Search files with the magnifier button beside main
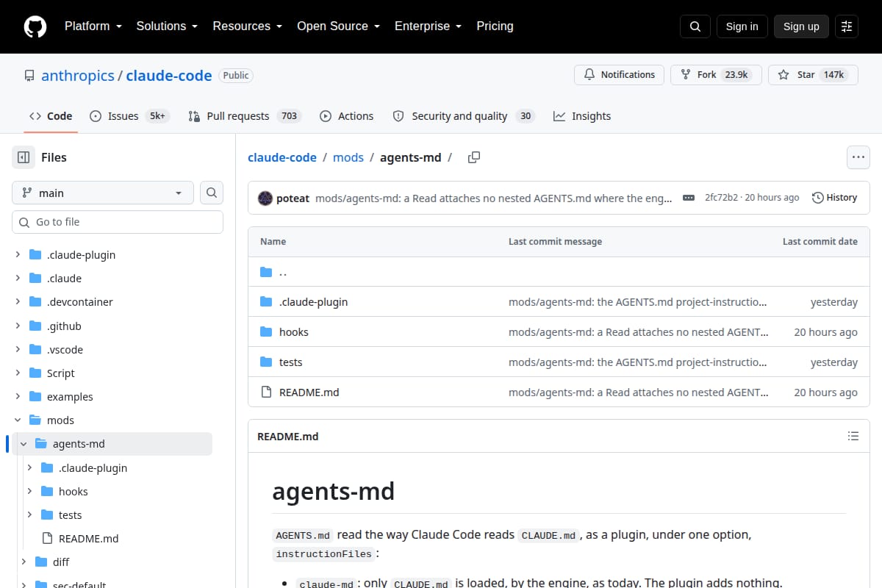The width and height of the screenshot is (882, 588). click(212, 193)
